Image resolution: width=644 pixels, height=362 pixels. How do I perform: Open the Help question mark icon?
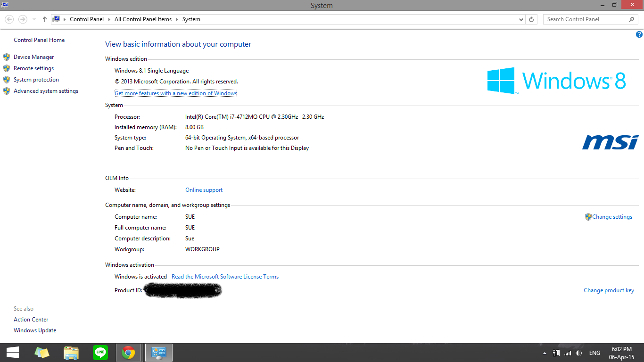[639, 34]
